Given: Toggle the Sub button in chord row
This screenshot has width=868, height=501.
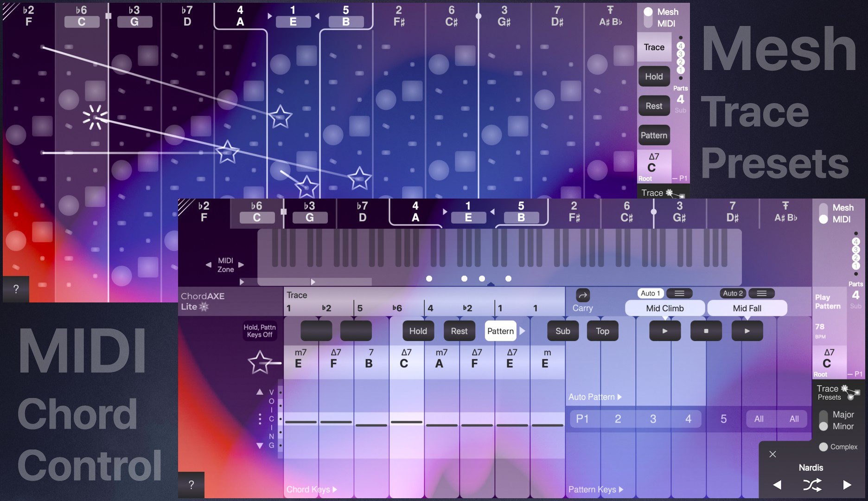Looking at the screenshot, I should tap(563, 331).
